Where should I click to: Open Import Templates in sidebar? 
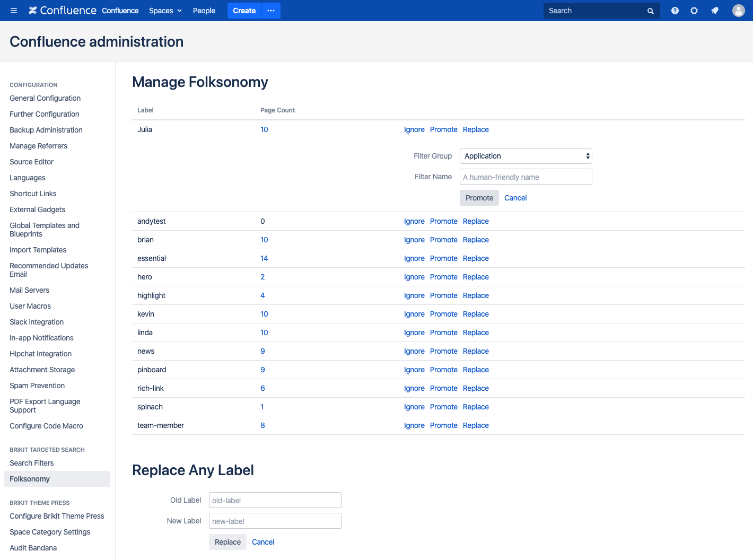point(38,250)
